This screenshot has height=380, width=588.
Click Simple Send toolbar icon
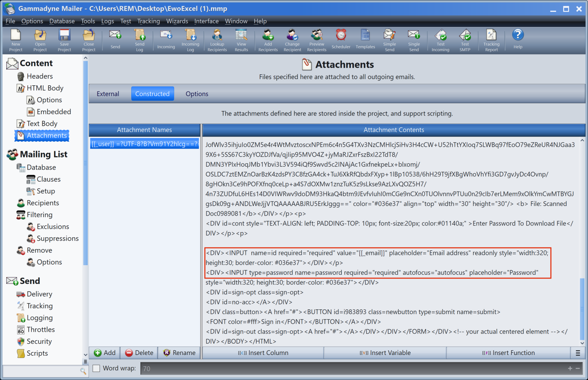(x=390, y=35)
